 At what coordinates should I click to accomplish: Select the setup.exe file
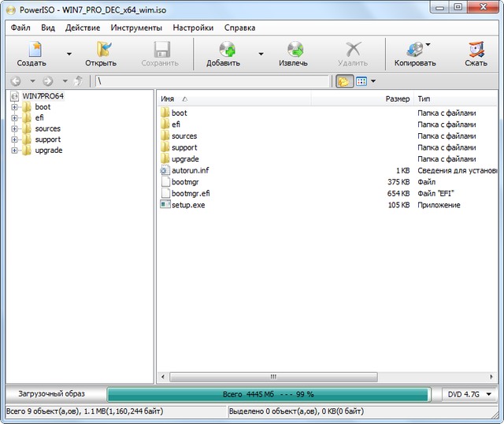[x=188, y=205]
